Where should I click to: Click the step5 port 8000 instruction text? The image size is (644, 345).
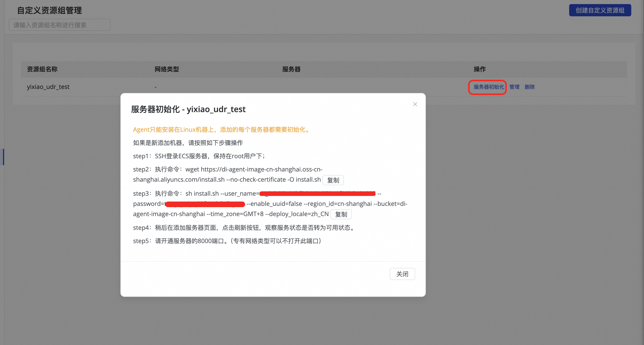pyautogui.click(x=227, y=241)
